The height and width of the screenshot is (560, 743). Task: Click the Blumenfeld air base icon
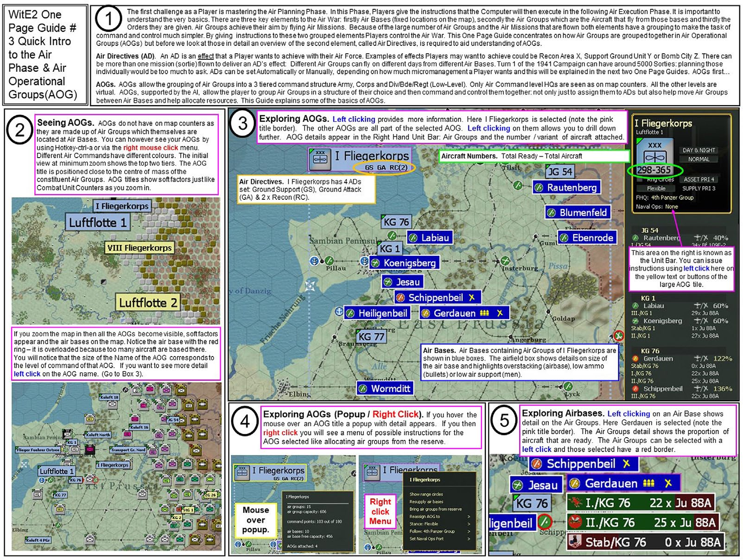click(551, 213)
